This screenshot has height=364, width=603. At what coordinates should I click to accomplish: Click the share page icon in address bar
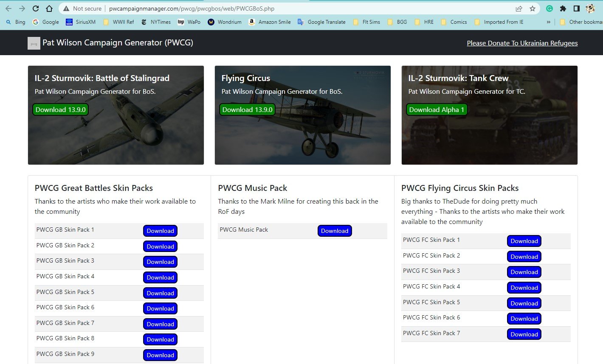point(518,8)
